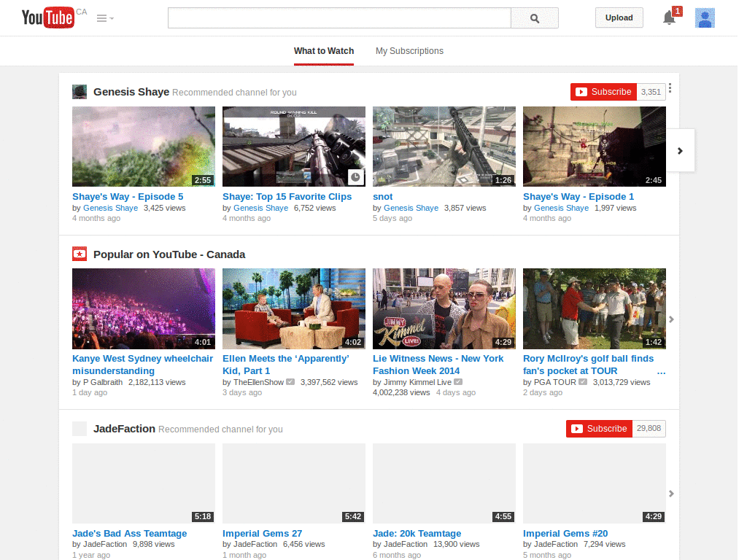Open the notifications bell
The image size is (747, 560).
pyautogui.click(x=670, y=17)
